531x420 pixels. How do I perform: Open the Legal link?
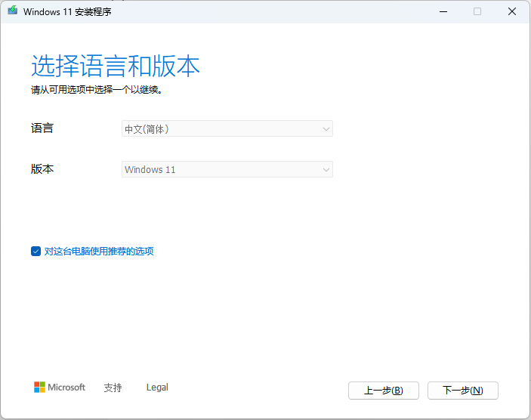[157, 388]
